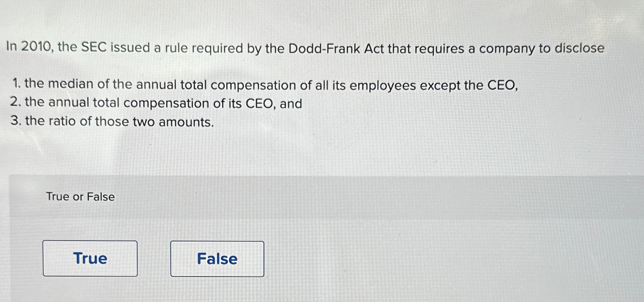Answer True to the Dodd-Frank question
The image size is (644, 302).
coord(90,259)
